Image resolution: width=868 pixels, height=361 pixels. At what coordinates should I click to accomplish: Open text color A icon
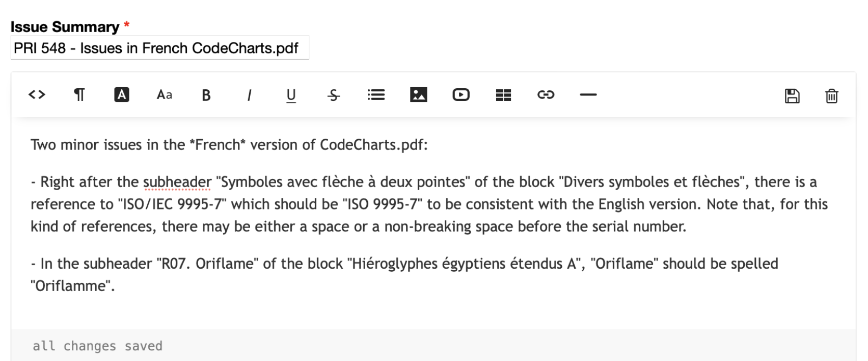(121, 95)
